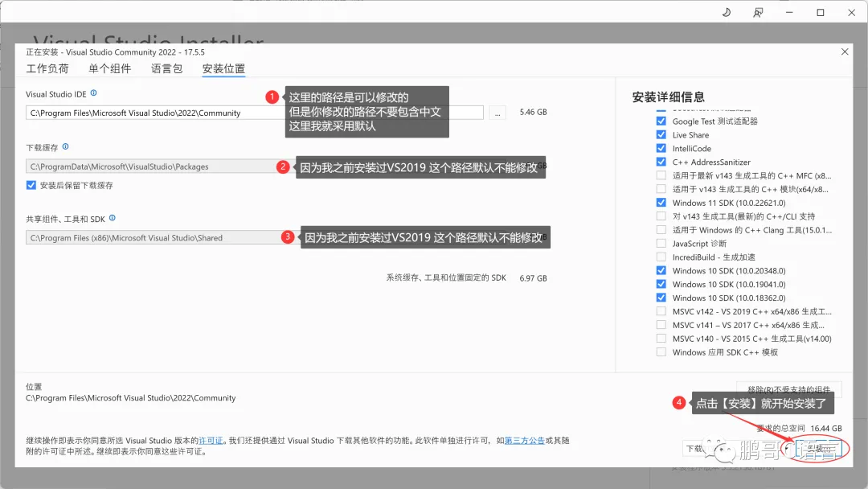Toggle dark theme moon icon in title bar
Viewport: 868px width, 489px height.
727,12
